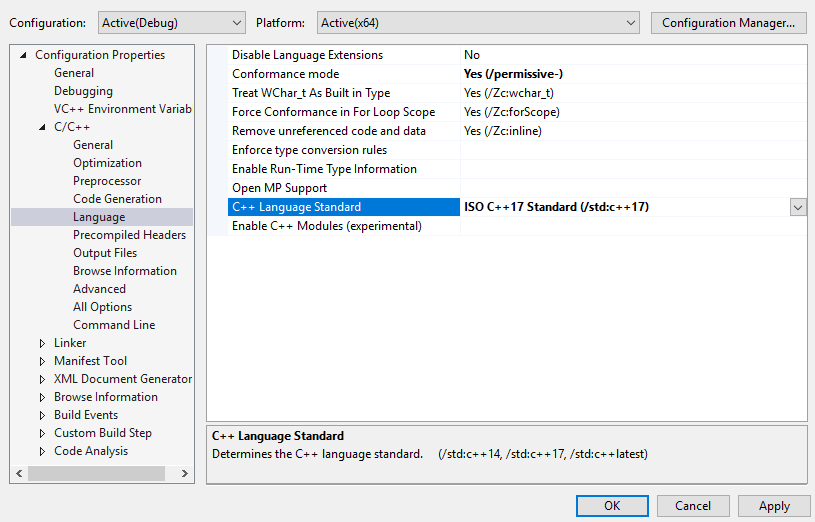Expand the Manifest Tool node arrow

(x=43, y=361)
